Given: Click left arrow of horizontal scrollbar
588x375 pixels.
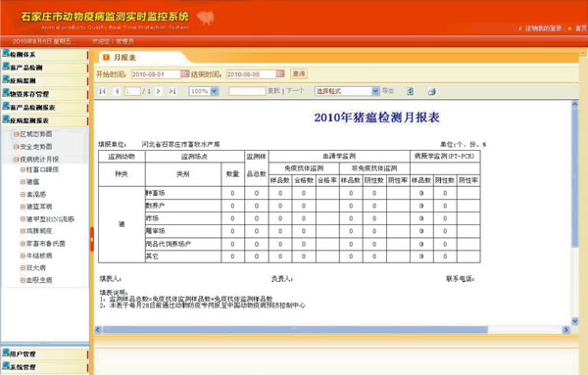Looking at the screenshot, I should (98, 330).
